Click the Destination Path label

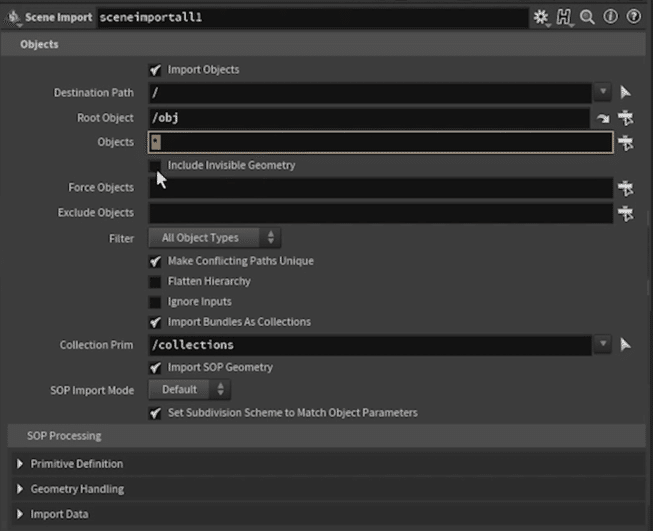click(x=94, y=92)
